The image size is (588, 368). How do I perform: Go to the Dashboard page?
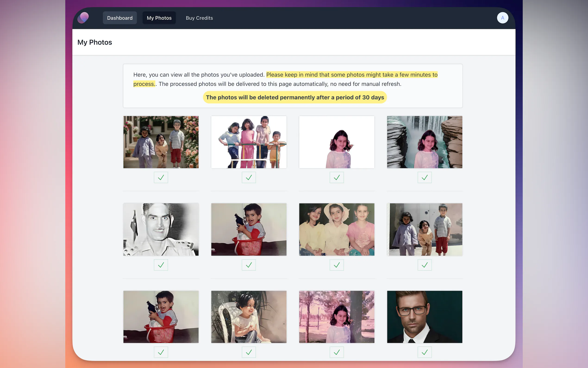coord(120,18)
